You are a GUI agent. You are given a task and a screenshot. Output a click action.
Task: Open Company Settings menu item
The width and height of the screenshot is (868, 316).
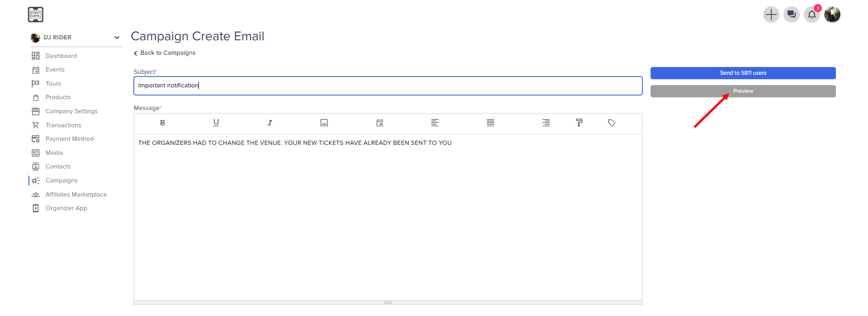pos(71,111)
